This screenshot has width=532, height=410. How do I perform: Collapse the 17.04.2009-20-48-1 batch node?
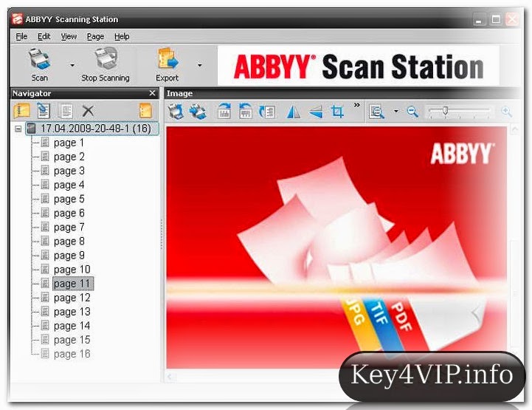(18, 129)
